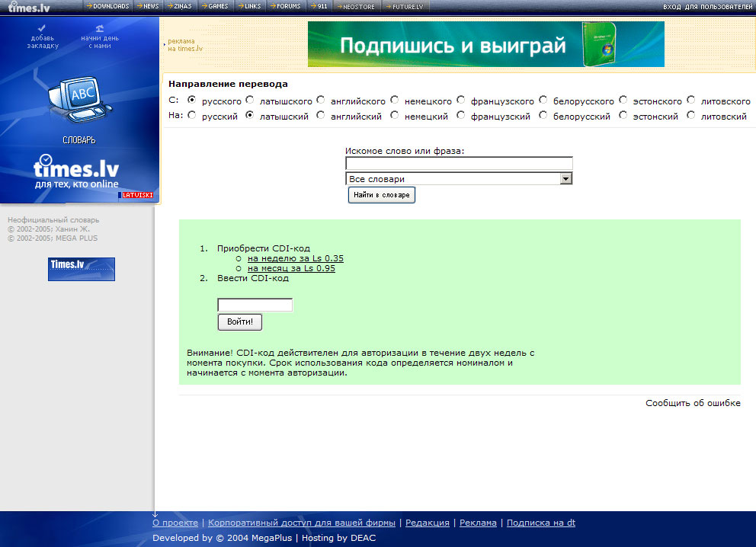Open 'Корпоративный доступ для вашей фирмы' link
Screen dimensions: 756x547
(301, 523)
